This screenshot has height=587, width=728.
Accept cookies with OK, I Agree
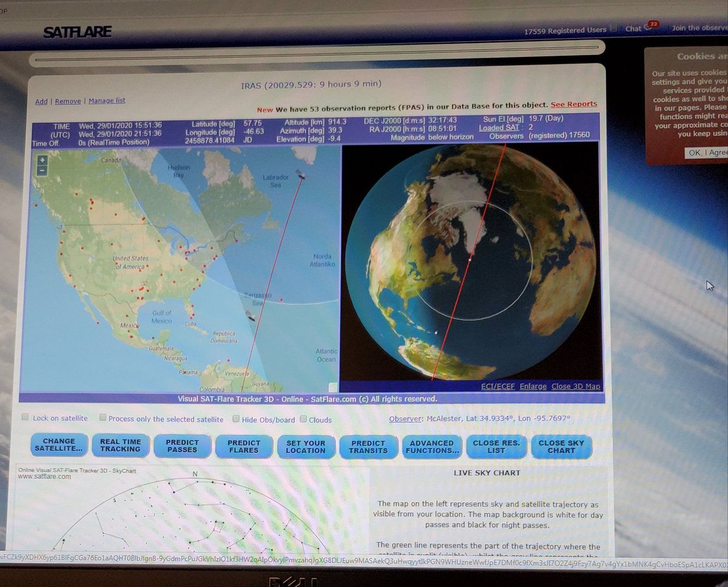point(706,153)
